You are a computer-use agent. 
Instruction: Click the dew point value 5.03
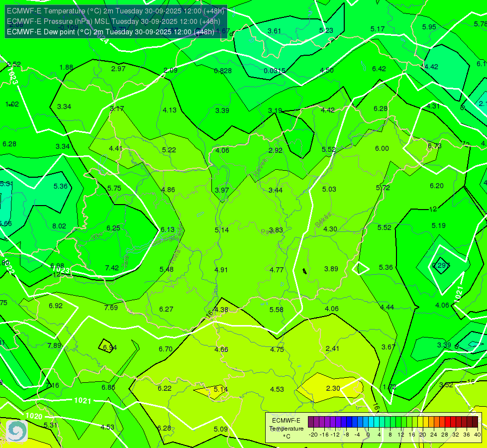[x=329, y=189]
